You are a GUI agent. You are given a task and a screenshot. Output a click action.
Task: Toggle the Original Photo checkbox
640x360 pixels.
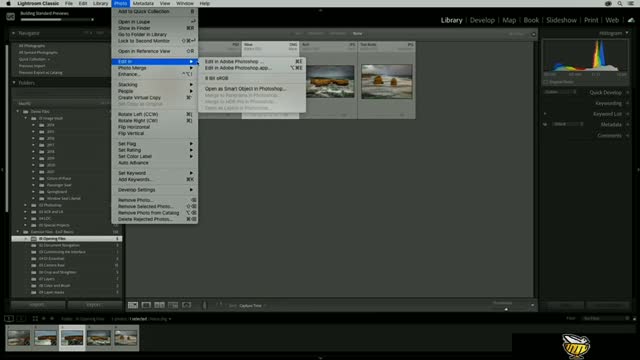pyautogui.click(x=546, y=82)
